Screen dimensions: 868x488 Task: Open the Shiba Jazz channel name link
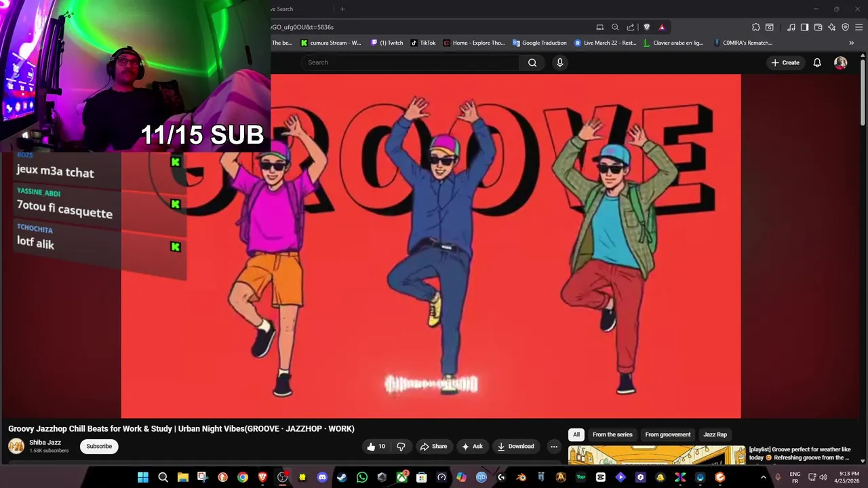click(x=45, y=442)
